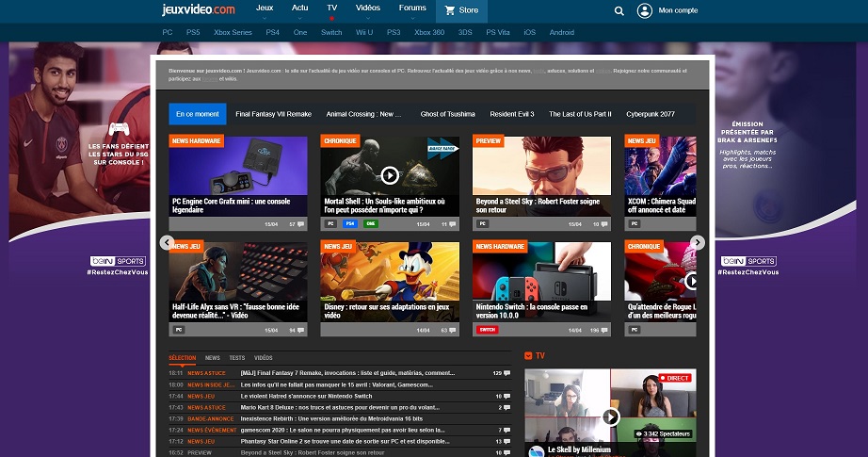Viewport: 868px width, 457px height.
Task: Select the Android platform link
Action: [561, 32]
